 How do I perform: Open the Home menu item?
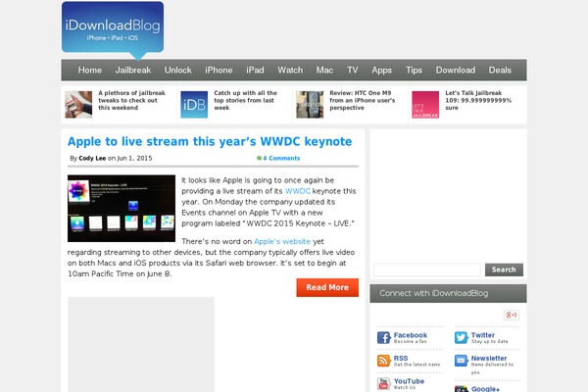(90, 71)
